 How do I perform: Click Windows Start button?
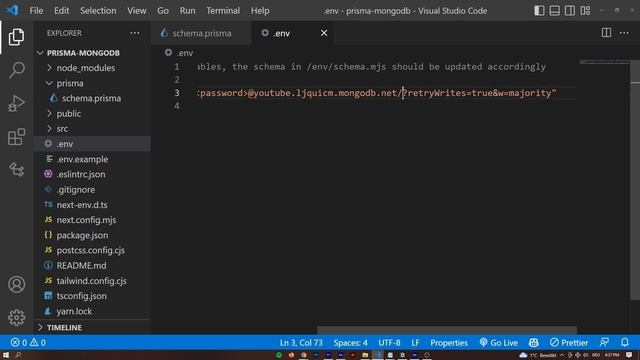coord(6,355)
